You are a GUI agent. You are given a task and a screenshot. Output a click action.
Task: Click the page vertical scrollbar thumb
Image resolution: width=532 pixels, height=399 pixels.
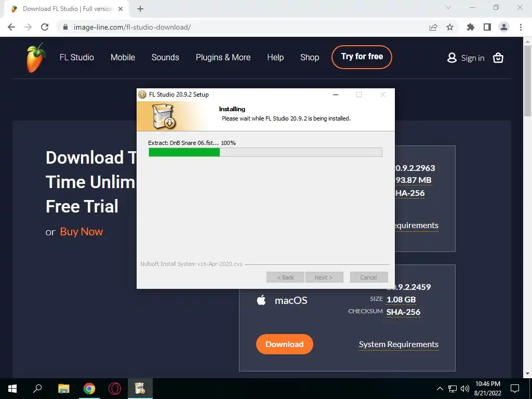click(x=527, y=81)
